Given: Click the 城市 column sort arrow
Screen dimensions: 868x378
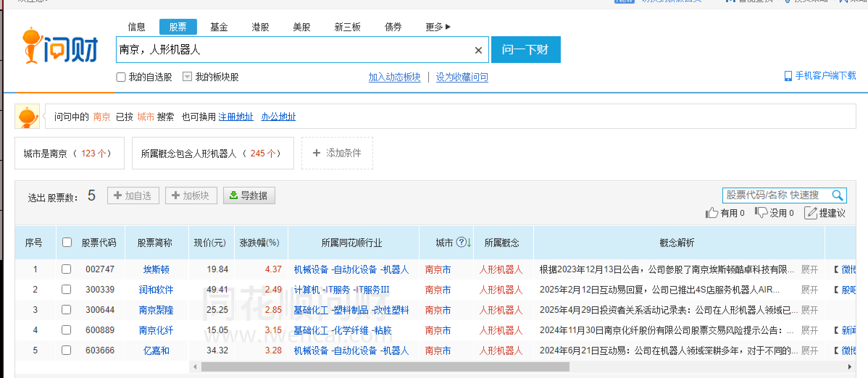Looking at the screenshot, I should 469,242.
